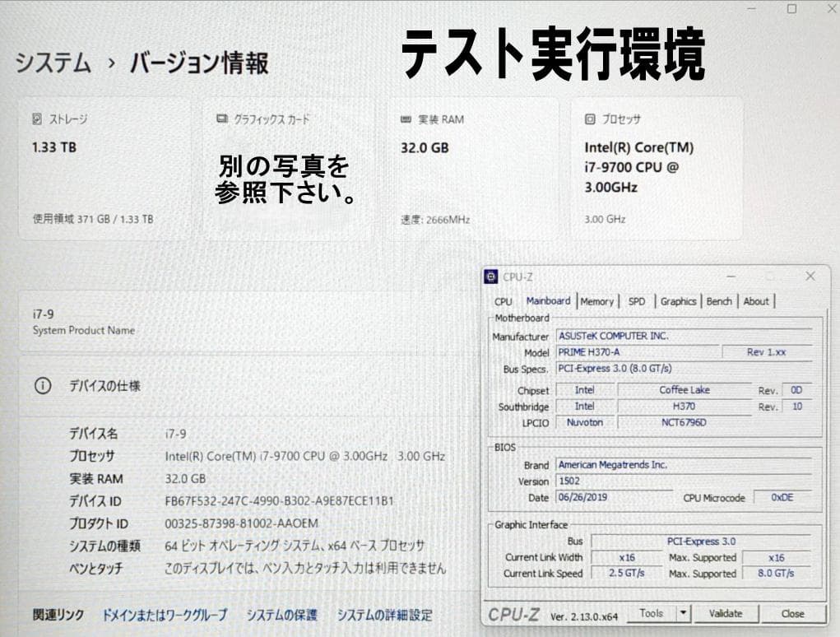Viewport: 840px width, 637px height.
Task: Open the Tools dropdown arrow in CPU-Z
Action: [x=684, y=613]
